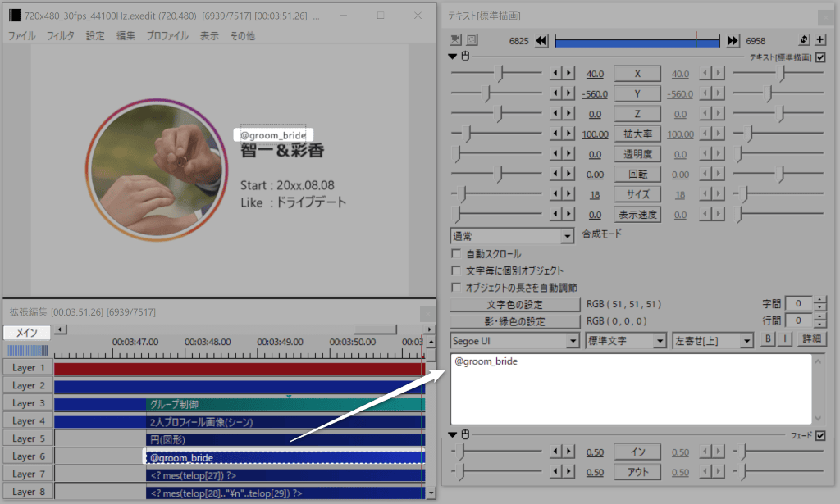Jump to the object's first frame
Viewport: 840px width, 504px height.
541,41
